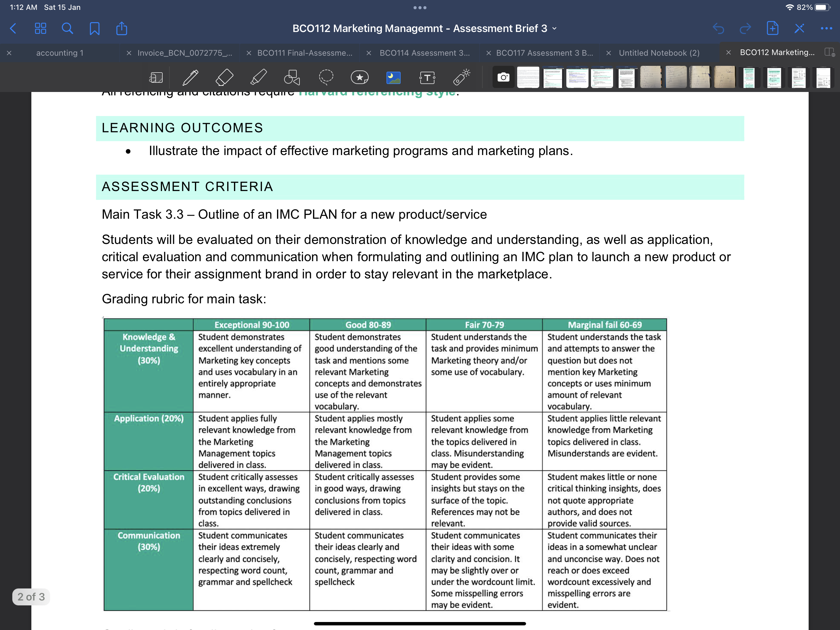Tap the 2 of 3 page indicator

(31, 596)
